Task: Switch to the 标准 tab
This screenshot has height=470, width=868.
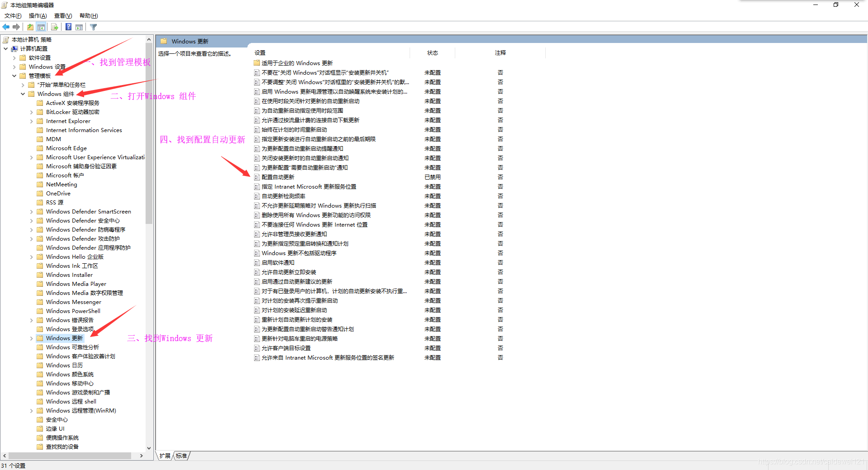Action: point(181,456)
